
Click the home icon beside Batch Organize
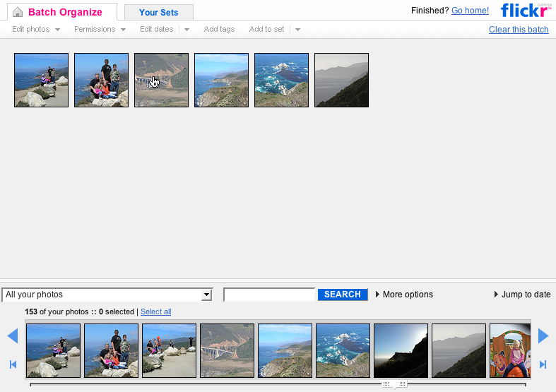pyautogui.click(x=18, y=12)
